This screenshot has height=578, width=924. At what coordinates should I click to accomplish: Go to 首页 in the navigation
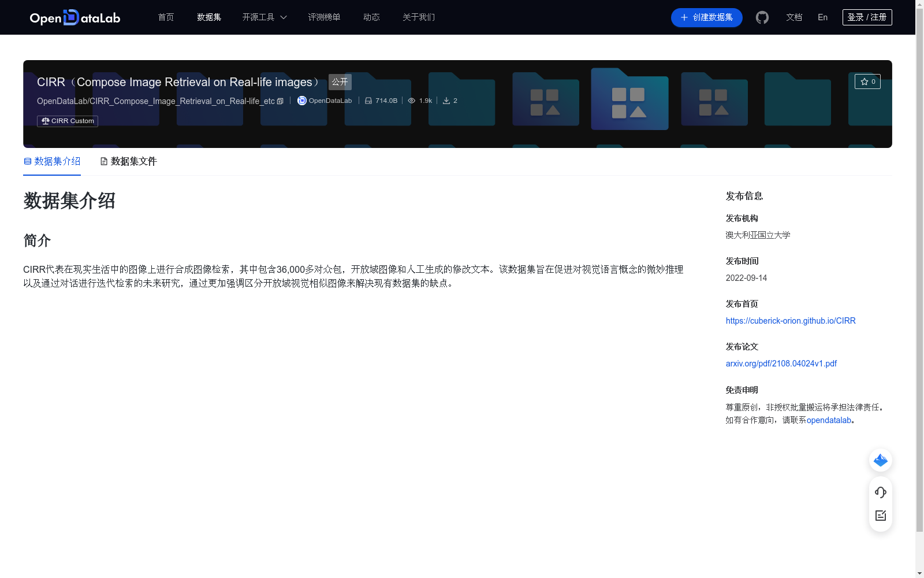(166, 17)
